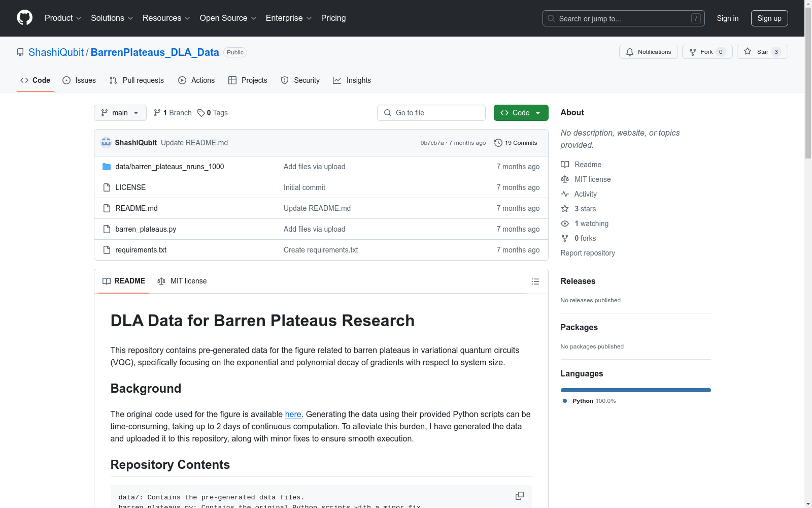Viewport: 812px width, 508px height.
Task: Click the repository icon beside ShashiQubit
Action: tap(20, 52)
